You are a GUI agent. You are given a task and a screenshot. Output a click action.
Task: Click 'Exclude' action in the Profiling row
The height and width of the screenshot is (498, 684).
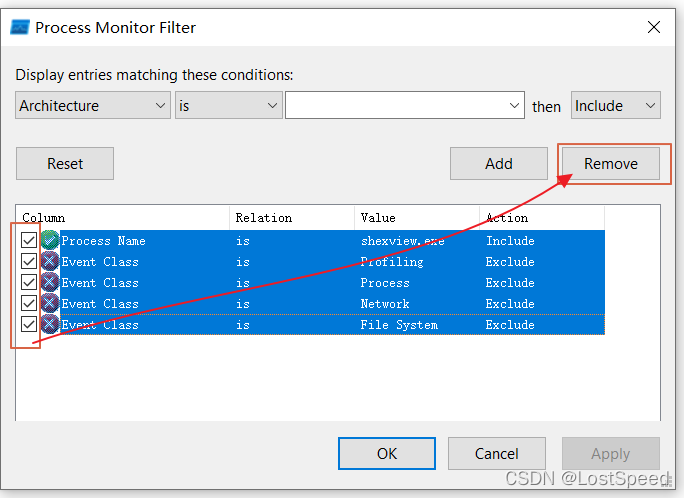pos(510,262)
